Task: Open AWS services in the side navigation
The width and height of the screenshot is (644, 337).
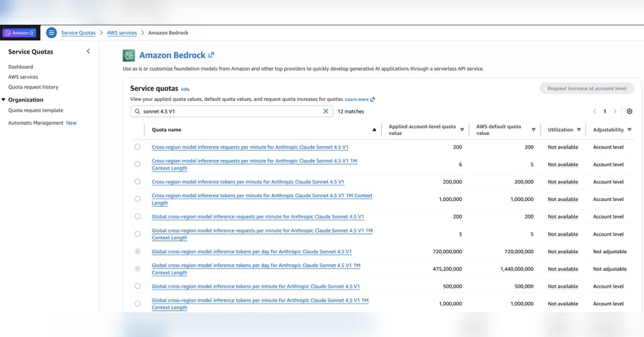Action: pos(23,77)
